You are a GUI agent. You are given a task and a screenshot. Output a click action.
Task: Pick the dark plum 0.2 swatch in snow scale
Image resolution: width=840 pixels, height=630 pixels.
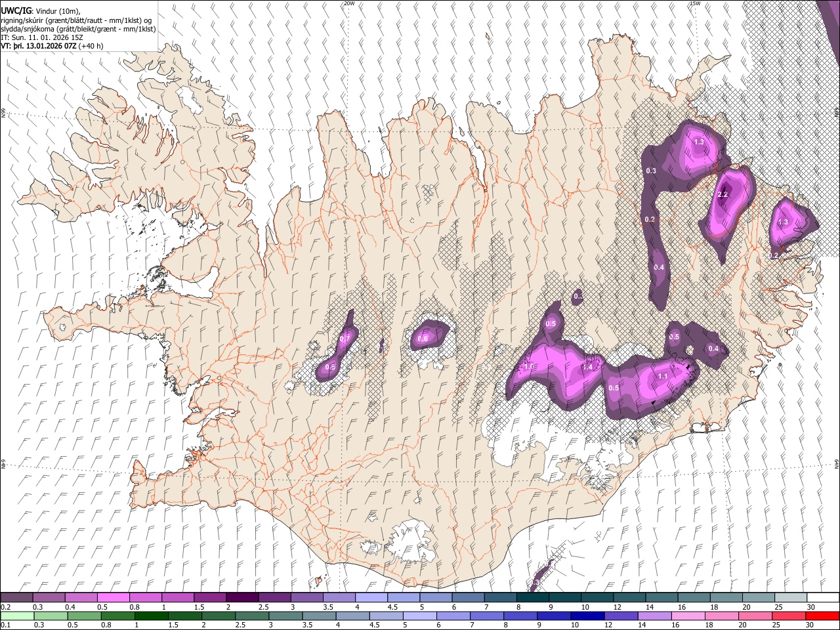click(16, 597)
